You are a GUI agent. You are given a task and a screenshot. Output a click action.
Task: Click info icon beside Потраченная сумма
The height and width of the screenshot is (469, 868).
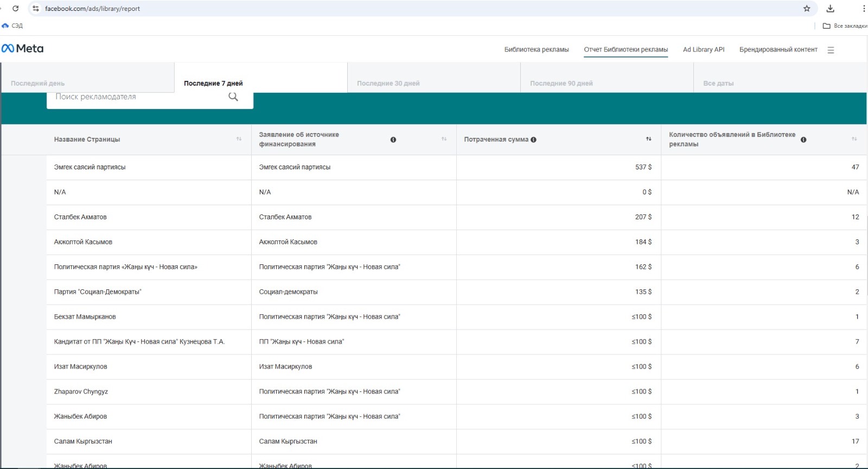[x=534, y=140]
